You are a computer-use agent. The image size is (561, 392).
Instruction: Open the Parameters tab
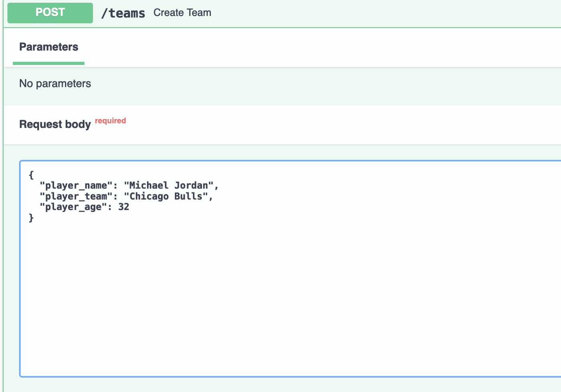49,47
